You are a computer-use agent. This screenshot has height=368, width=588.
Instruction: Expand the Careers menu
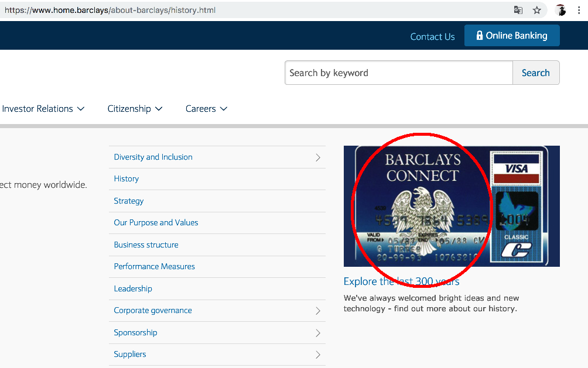click(x=206, y=109)
